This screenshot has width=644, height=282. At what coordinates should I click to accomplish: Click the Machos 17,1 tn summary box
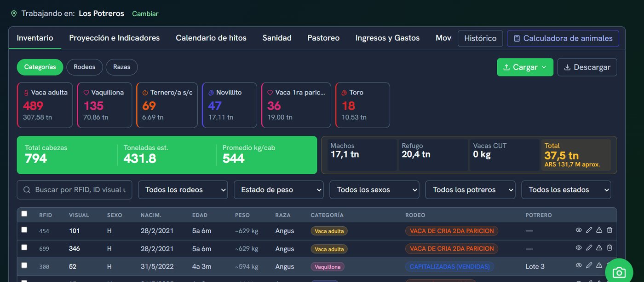363,155
